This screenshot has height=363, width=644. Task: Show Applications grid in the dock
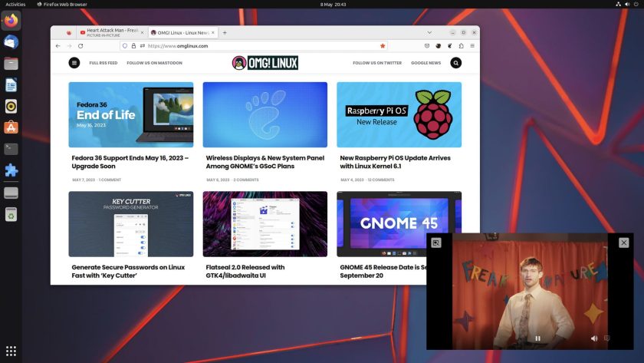tap(11, 351)
